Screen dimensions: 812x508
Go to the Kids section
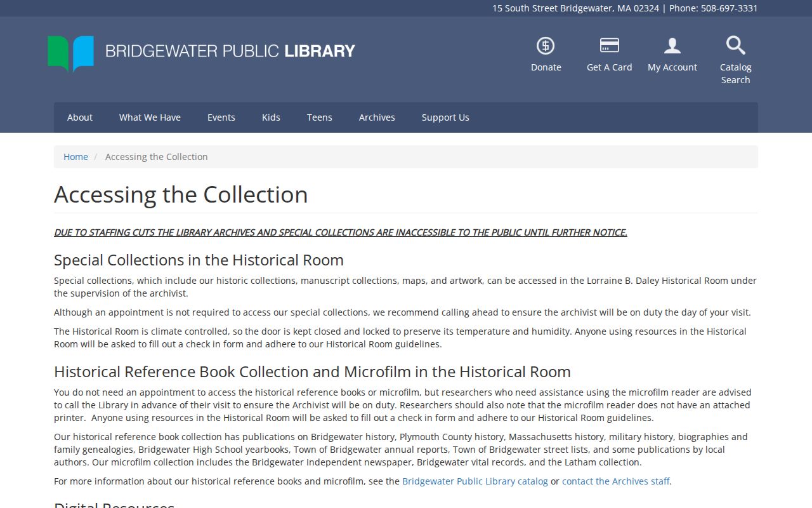pyautogui.click(x=271, y=117)
